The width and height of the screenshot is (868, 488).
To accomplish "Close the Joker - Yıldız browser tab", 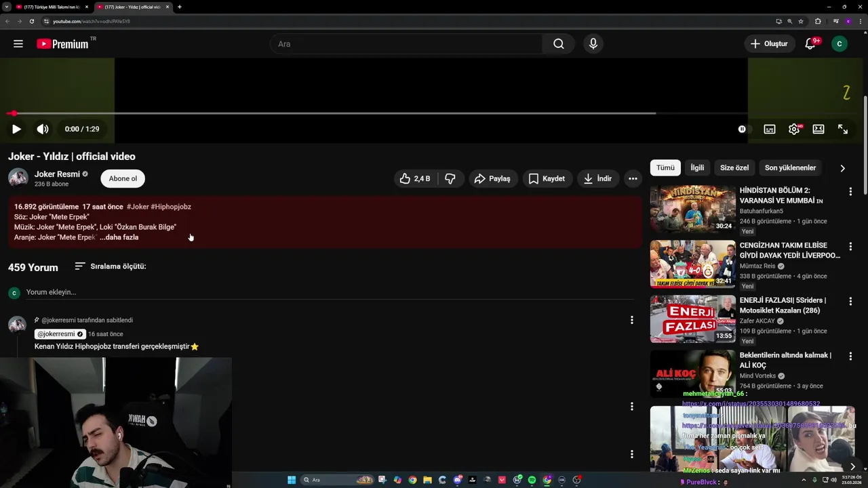I will pyautogui.click(x=167, y=7).
